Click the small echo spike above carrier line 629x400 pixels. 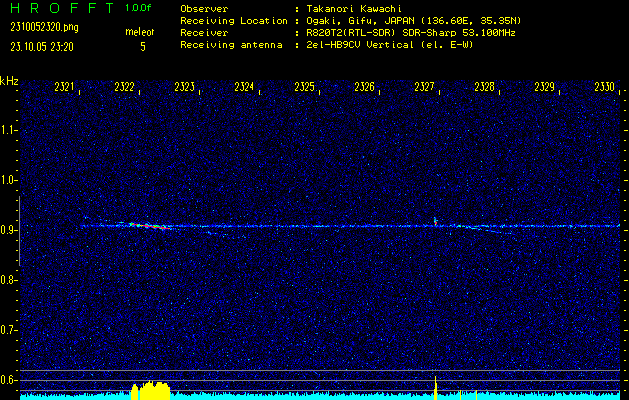[435, 219]
